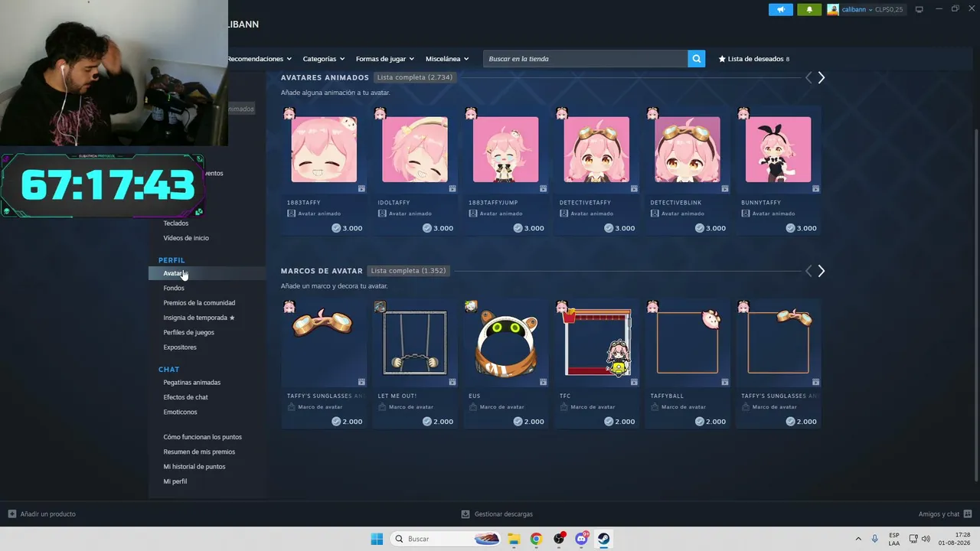This screenshot has height=551, width=980.
Task: Open the Miscelánea dropdown menu
Action: pyautogui.click(x=447, y=59)
